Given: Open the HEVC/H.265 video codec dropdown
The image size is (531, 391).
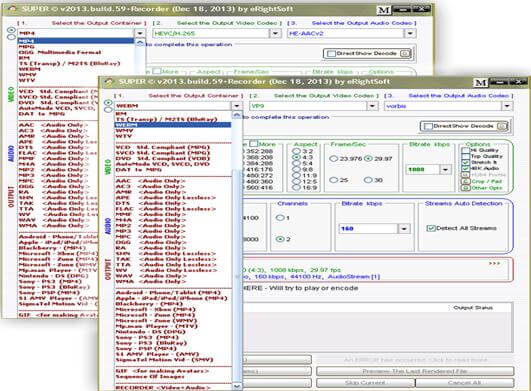Looking at the screenshot, I should point(275,33).
